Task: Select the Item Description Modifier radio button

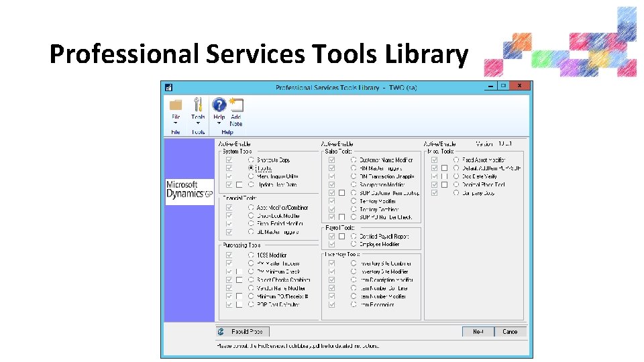Action: click(x=354, y=280)
